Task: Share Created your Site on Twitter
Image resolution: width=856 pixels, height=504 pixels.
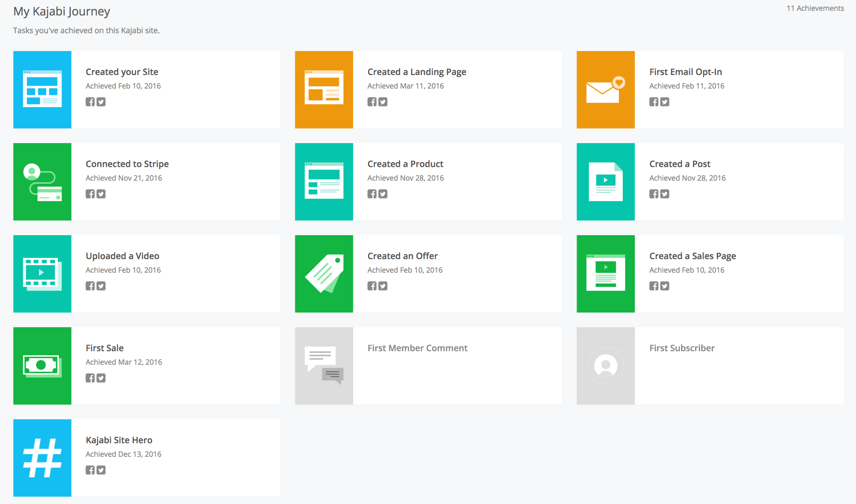Action: click(101, 102)
